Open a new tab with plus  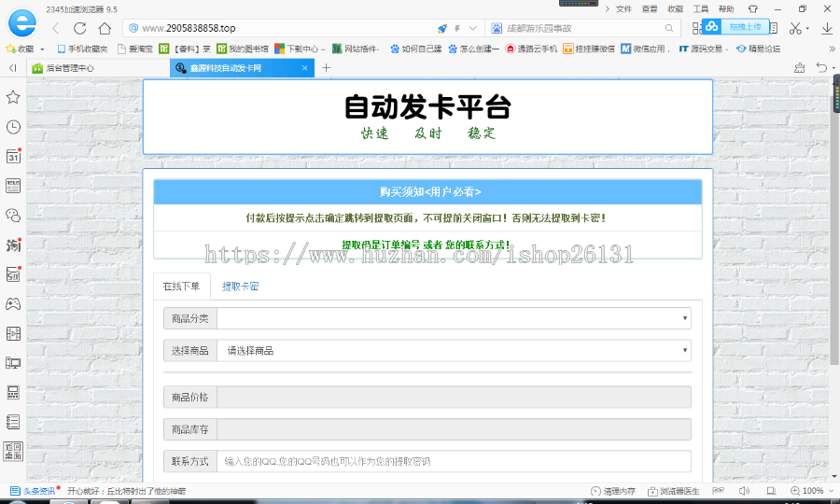[x=327, y=68]
